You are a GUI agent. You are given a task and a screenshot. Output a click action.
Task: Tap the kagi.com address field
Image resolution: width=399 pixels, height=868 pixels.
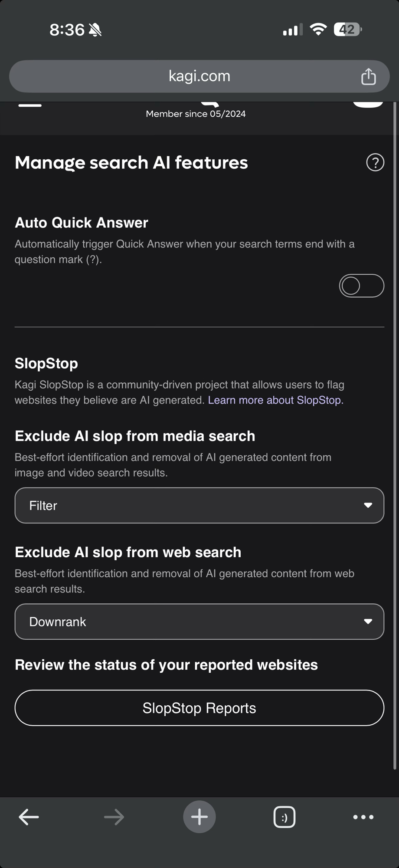click(199, 76)
